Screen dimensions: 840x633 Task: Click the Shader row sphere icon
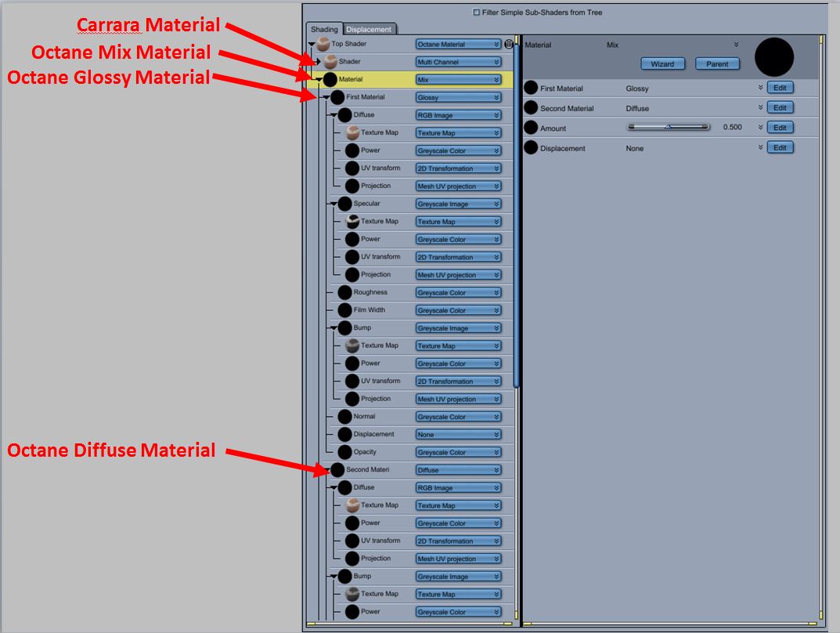330,62
